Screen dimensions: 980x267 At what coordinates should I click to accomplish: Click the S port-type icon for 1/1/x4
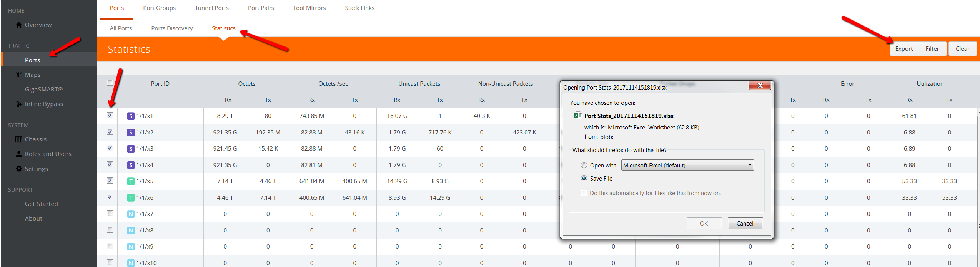(x=131, y=165)
